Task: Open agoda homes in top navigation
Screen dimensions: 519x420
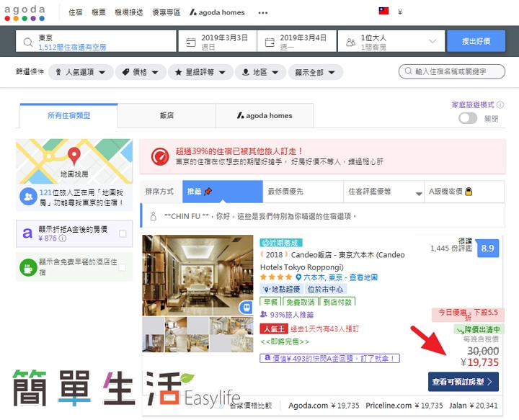Action: click(x=217, y=12)
